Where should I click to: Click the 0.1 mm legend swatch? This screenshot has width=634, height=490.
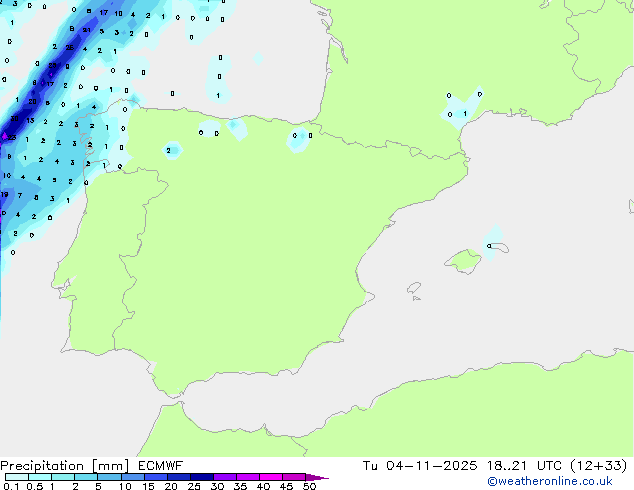click(17, 477)
